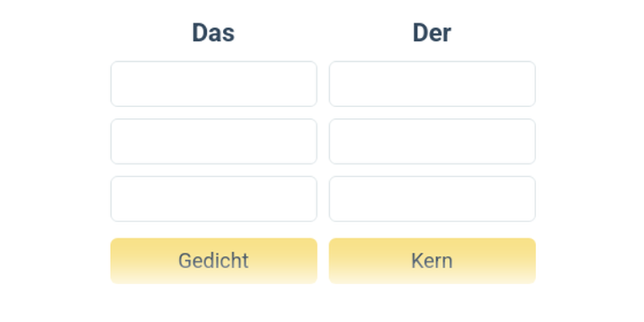The width and height of the screenshot is (644, 322).
Task: Select the second empty box under Das
Action: point(213,141)
